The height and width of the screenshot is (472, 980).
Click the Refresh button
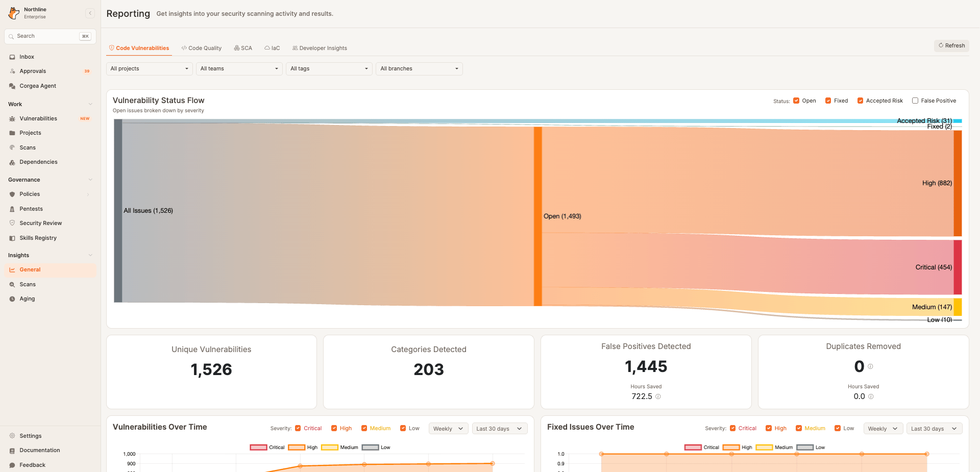pos(951,45)
